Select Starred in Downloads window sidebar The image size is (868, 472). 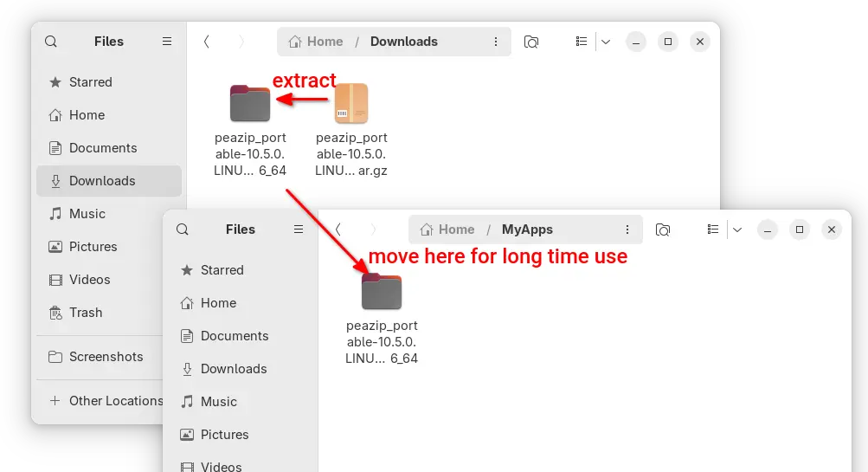click(109, 82)
